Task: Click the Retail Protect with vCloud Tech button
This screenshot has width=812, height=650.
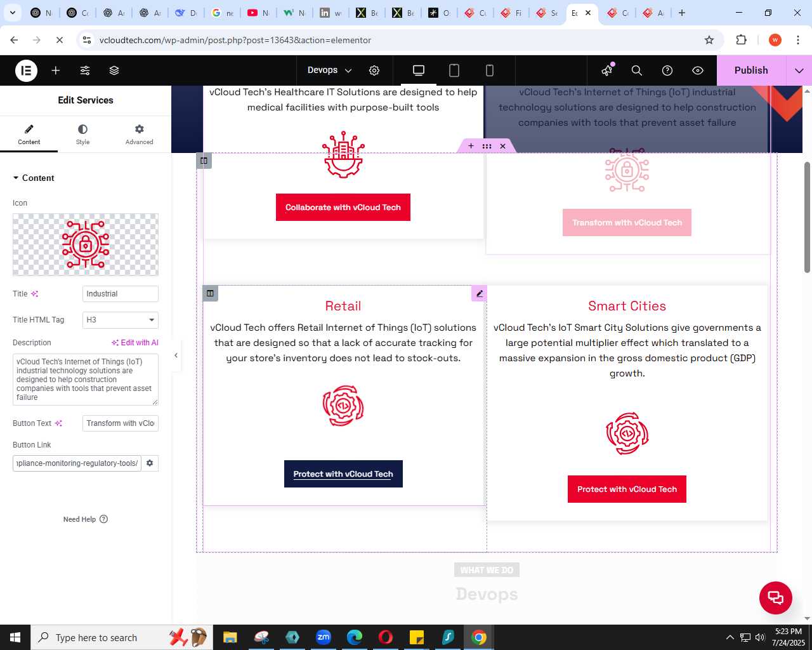Action: pyautogui.click(x=343, y=474)
